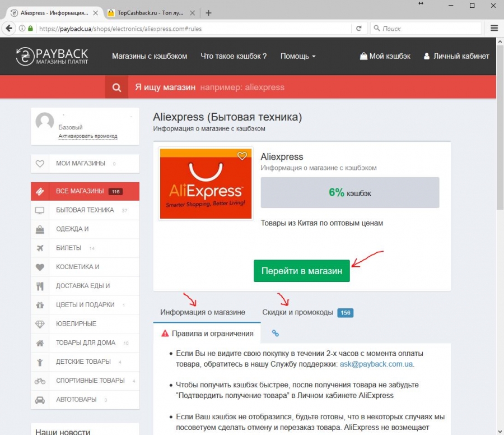
Task: Open the Бытовая техника sidebar category
Action: coord(85,210)
